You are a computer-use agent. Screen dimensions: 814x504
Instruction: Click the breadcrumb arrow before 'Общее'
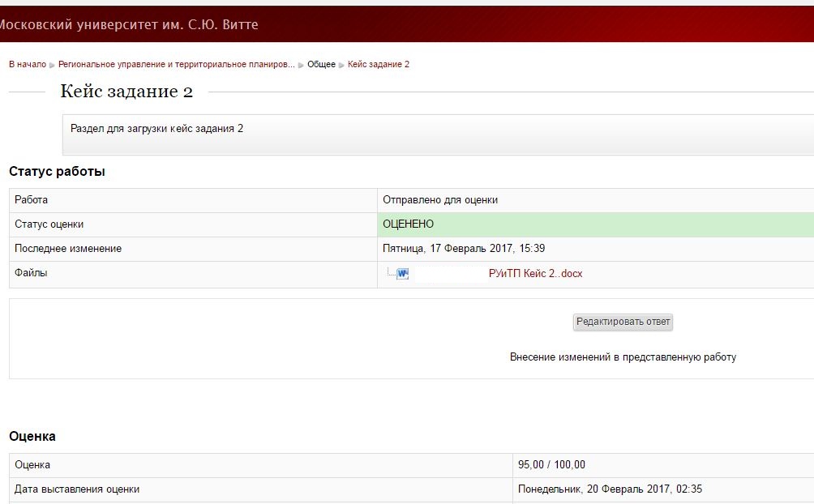(x=302, y=65)
